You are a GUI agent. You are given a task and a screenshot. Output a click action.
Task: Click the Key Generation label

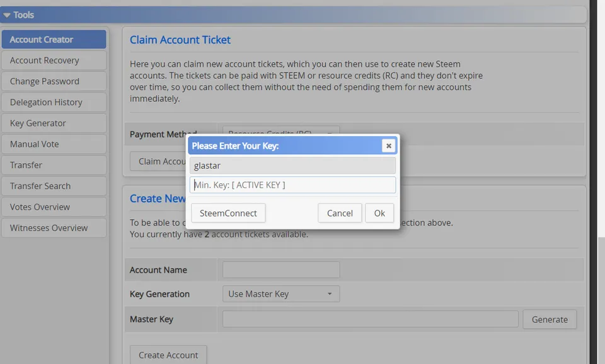pyautogui.click(x=159, y=294)
